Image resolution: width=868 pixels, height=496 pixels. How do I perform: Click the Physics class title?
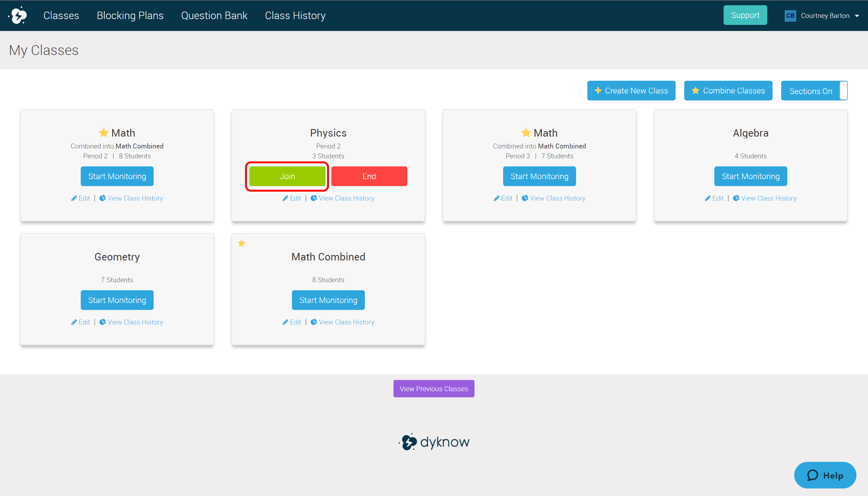(x=328, y=133)
